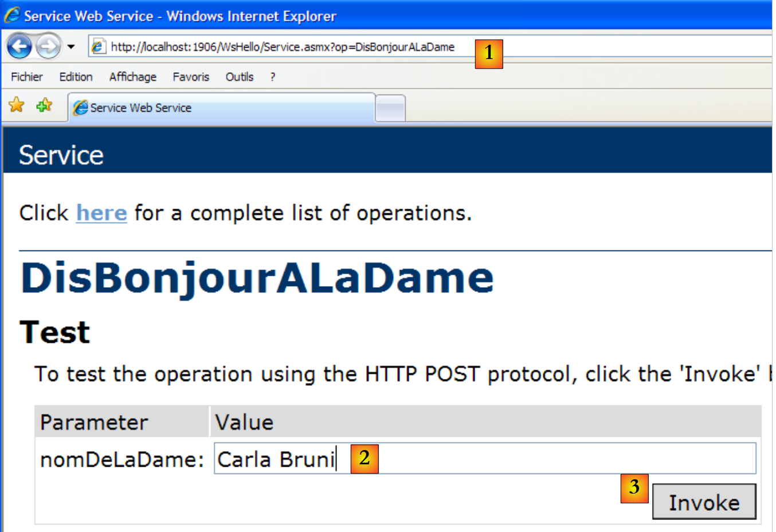Open the Edition menu
This screenshot has height=532, width=776.
click(x=76, y=77)
